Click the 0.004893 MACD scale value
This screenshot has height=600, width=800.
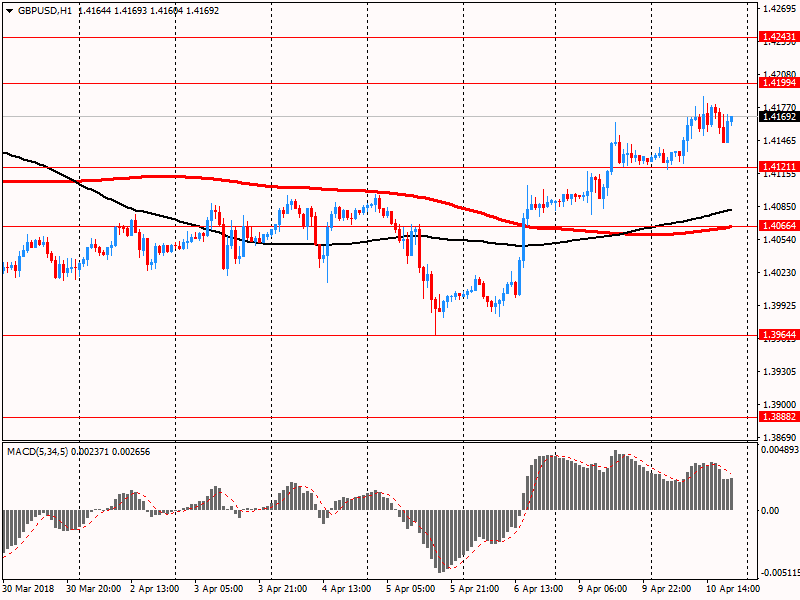pyautogui.click(x=780, y=449)
